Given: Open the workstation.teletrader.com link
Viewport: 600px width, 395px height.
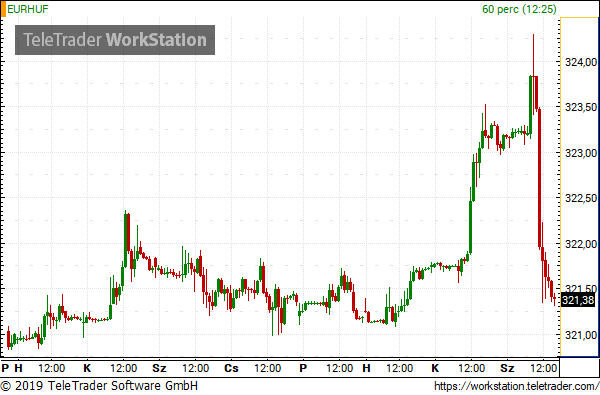Looking at the screenshot, I should (516, 385).
